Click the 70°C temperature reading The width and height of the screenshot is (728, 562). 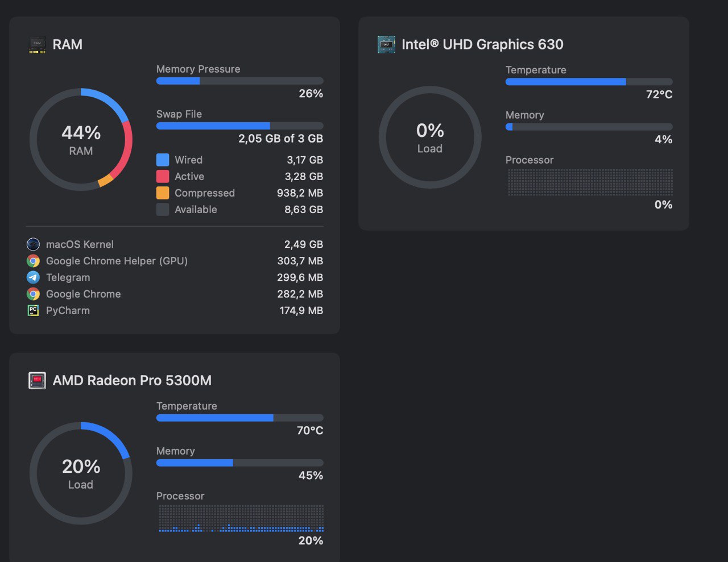pos(310,430)
